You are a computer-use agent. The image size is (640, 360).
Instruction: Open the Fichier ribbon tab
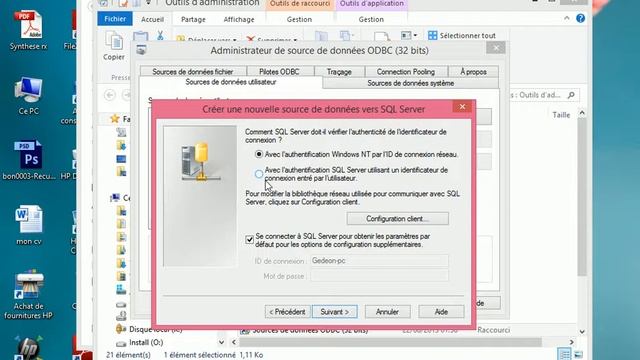[x=115, y=19]
